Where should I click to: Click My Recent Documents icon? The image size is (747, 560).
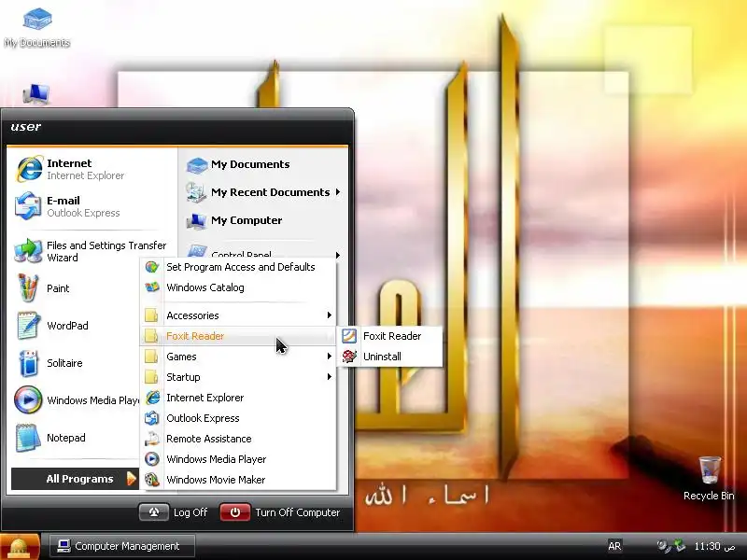coord(196,192)
